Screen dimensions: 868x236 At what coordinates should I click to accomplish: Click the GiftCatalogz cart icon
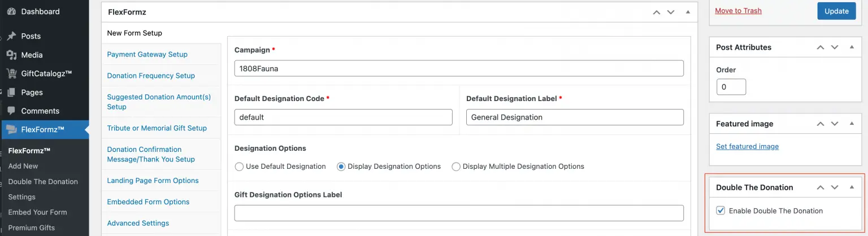[11, 73]
